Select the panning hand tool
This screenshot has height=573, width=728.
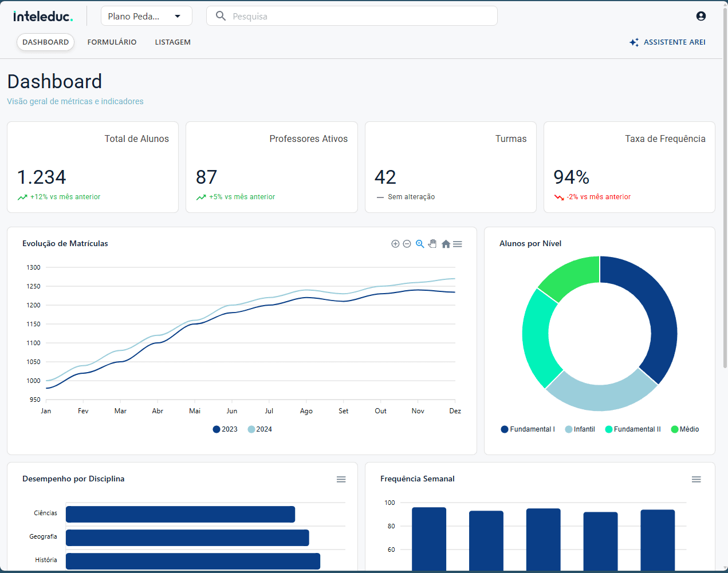click(432, 244)
